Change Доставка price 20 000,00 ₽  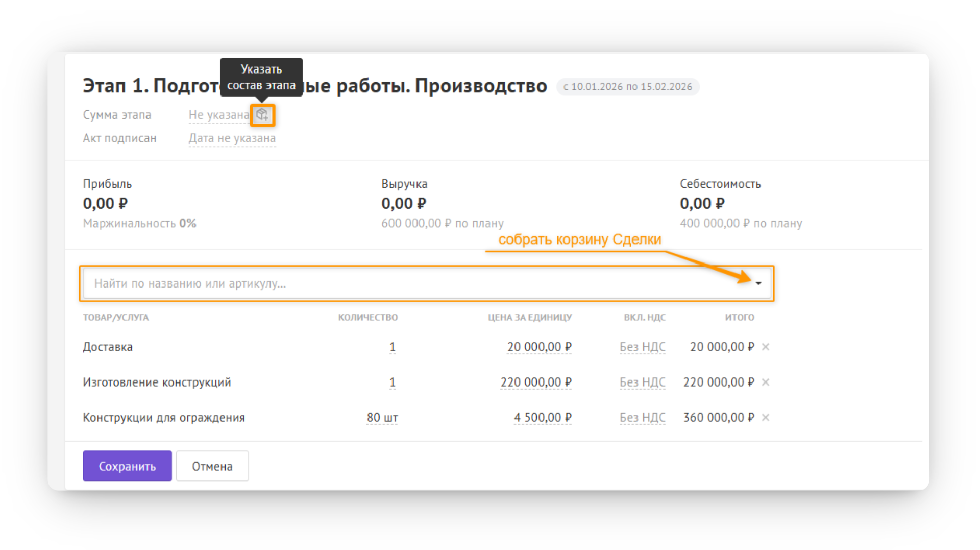tap(540, 347)
